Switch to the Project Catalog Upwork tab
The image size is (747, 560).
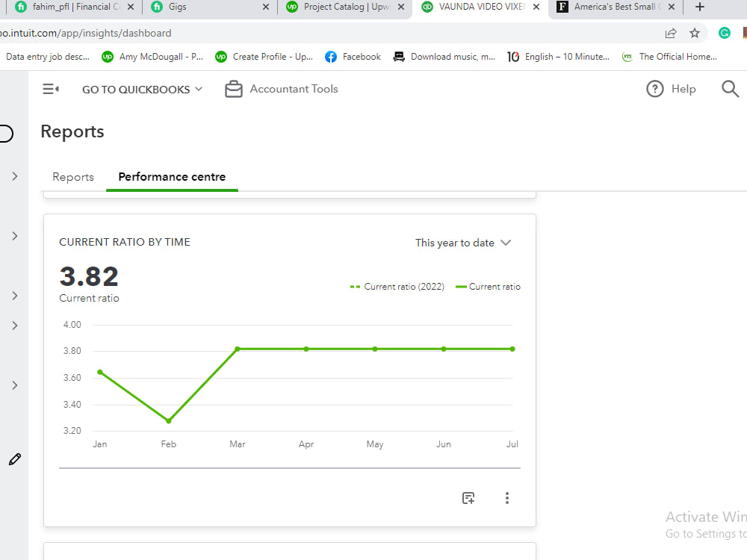pos(345,7)
